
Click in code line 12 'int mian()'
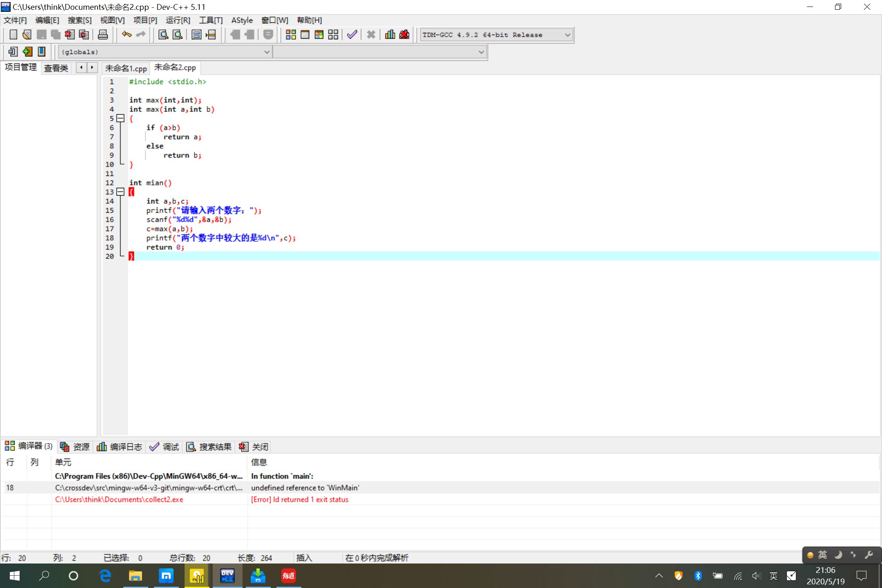pos(151,183)
